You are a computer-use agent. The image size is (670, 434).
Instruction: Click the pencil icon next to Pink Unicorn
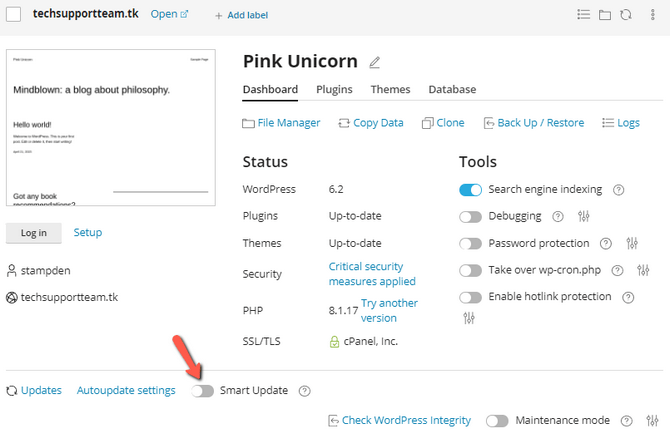click(375, 62)
